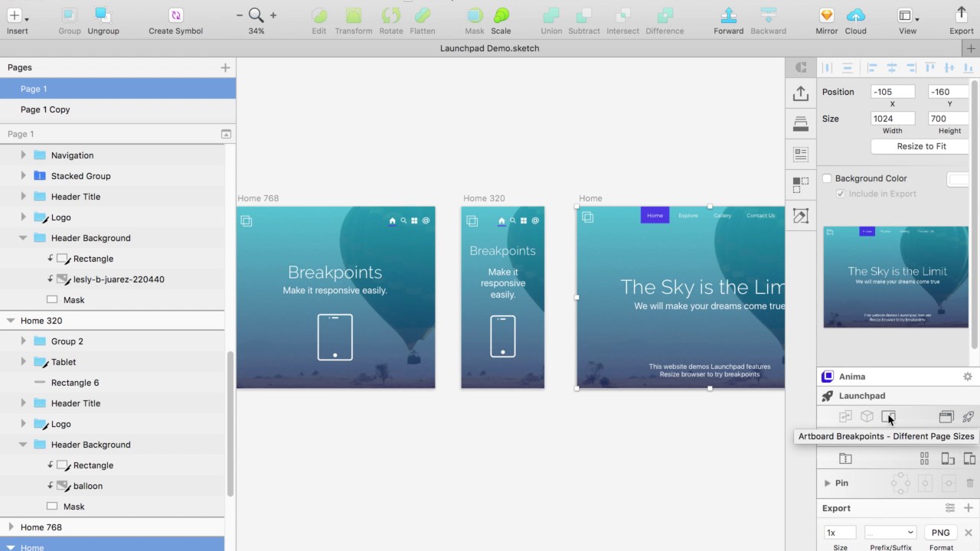
Task: Enable the Background Color checkbox
Action: [826, 178]
